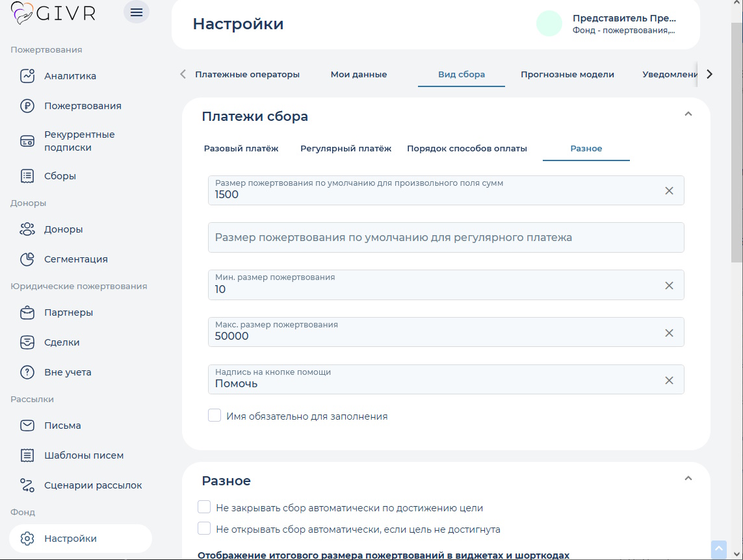743x560 pixels.
Task: Click the envelope icon next to Письма
Action: pyautogui.click(x=27, y=425)
